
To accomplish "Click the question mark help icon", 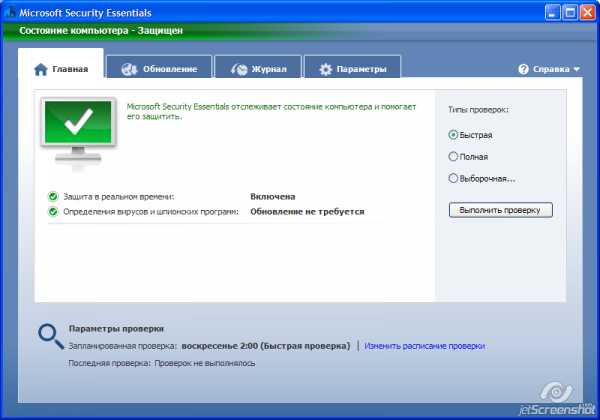I will tap(523, 69).
